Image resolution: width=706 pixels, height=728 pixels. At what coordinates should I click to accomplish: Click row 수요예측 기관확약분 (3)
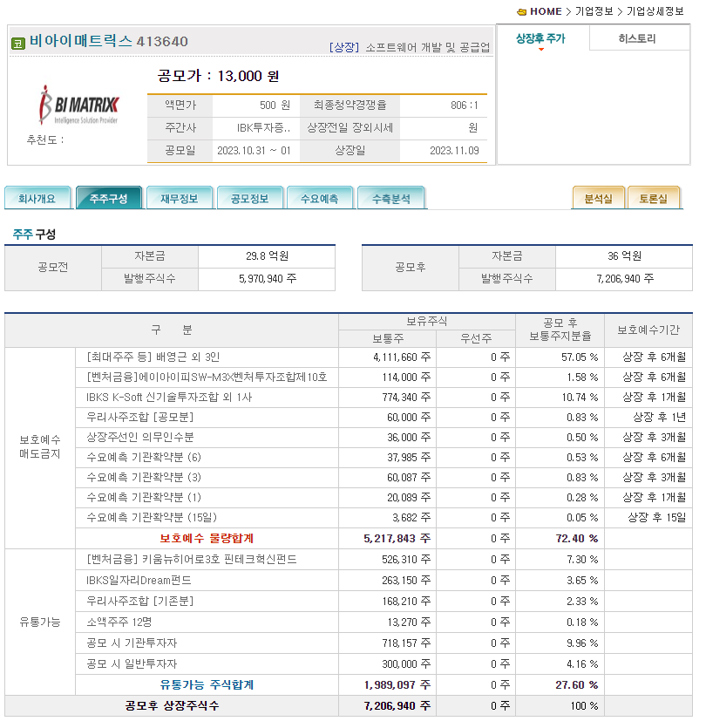click(x=144, y=477)
